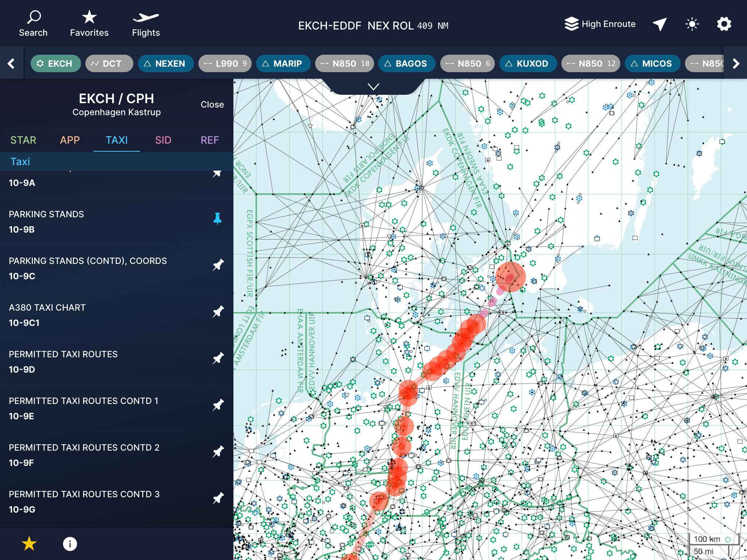
Task: Unpin Parking Stands 10-9B chart
Action: 217,218
